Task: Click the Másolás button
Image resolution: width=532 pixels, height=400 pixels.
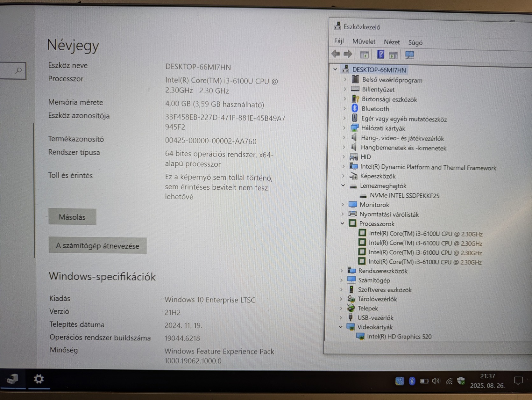Action: tap(72, 217)
